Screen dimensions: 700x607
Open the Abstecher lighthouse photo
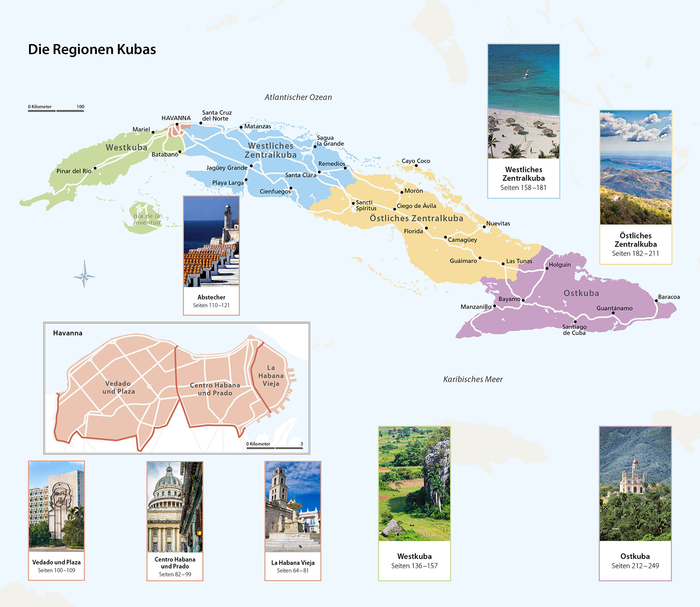211,242
